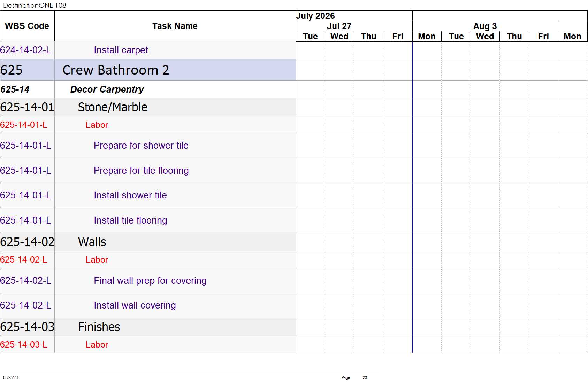The image size is (588, 382).
Task: Click the DestinationONE 108 project title
Action: (35, 5)
